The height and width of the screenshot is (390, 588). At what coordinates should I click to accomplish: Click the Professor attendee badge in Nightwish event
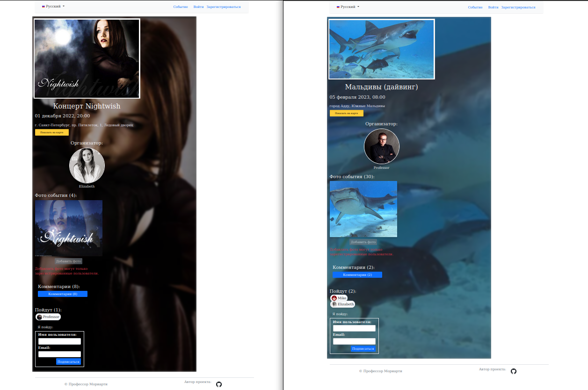pyautogui.click(x=48, y=317)
